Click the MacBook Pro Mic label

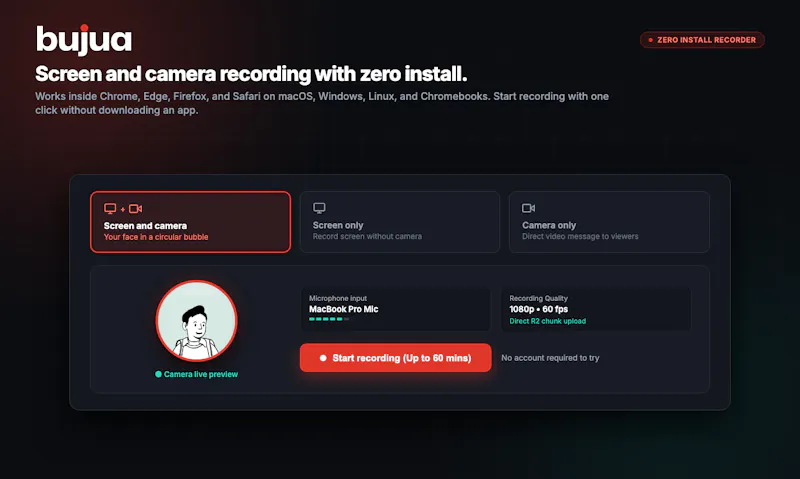[x=343, y=309]
